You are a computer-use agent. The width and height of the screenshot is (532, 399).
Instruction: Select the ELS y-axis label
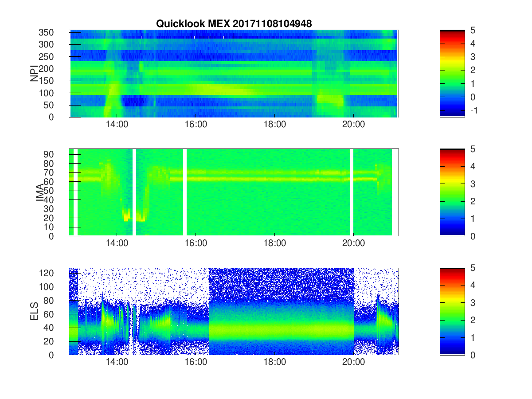click(35, 311)
